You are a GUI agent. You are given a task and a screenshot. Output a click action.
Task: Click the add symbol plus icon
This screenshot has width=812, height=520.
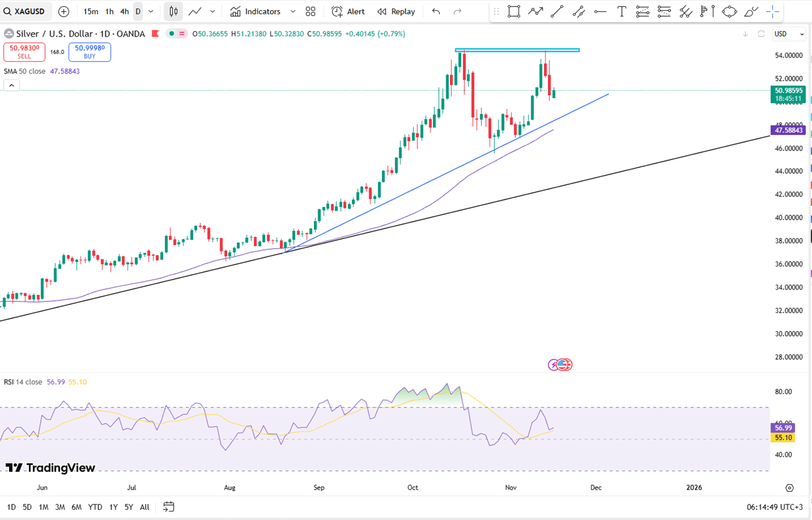point(64,11)
